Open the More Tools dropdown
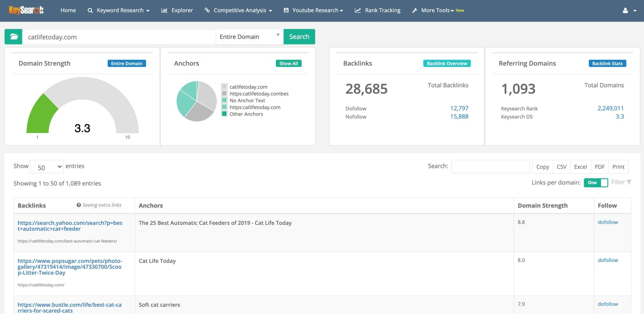644x314 pixels. pyautogui.click(x=437, y=10)
